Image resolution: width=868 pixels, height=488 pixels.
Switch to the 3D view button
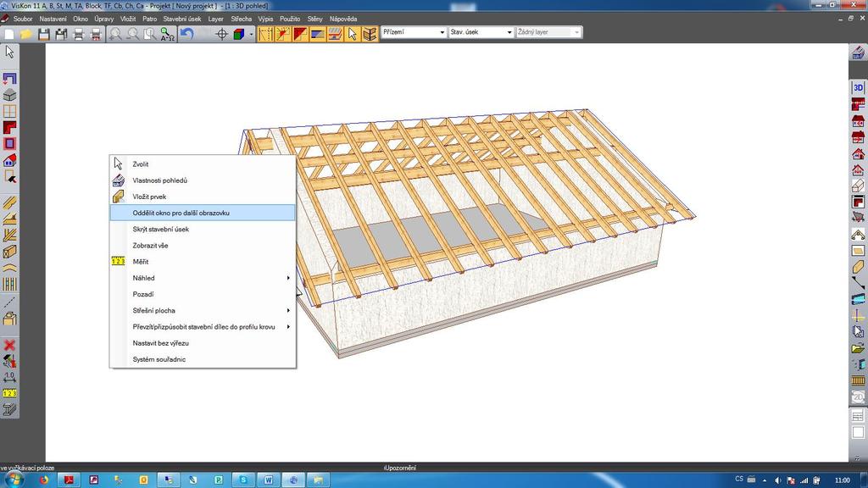tap(858, 87)
